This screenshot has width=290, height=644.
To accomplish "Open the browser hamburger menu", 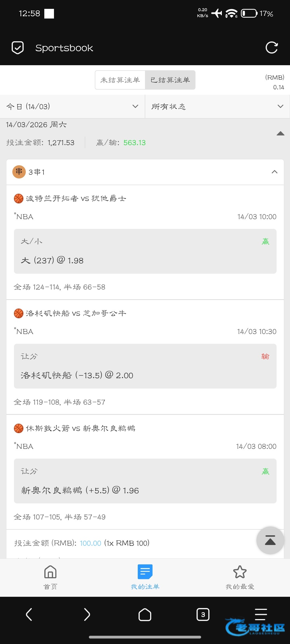I will pos(261,614).
